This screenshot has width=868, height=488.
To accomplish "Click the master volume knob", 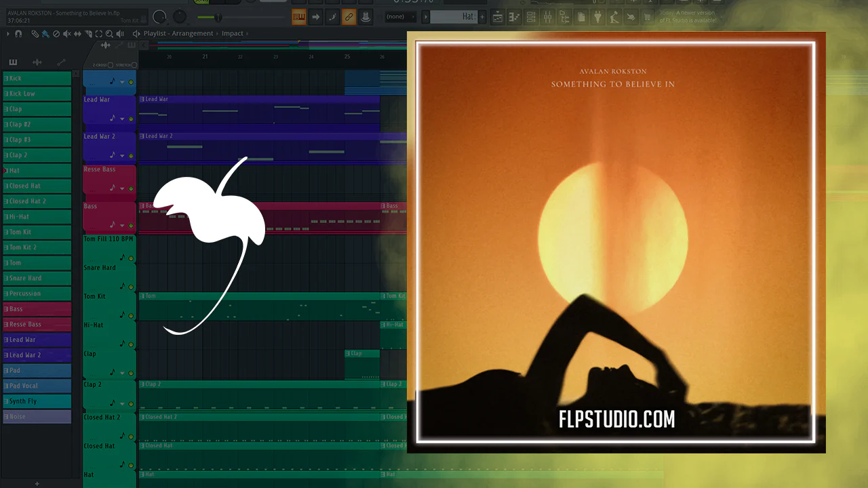I will 160,16.
